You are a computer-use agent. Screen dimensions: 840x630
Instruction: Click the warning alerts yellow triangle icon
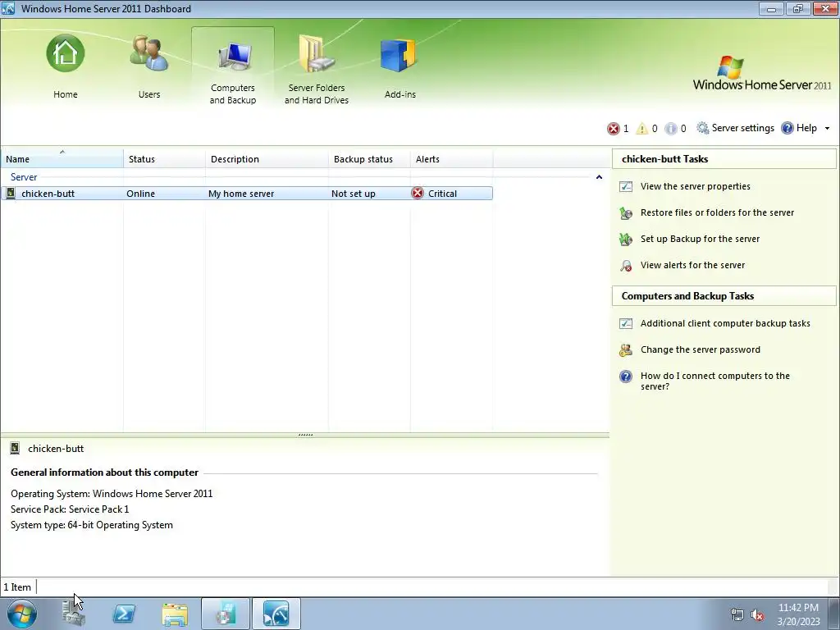[641, 129]
